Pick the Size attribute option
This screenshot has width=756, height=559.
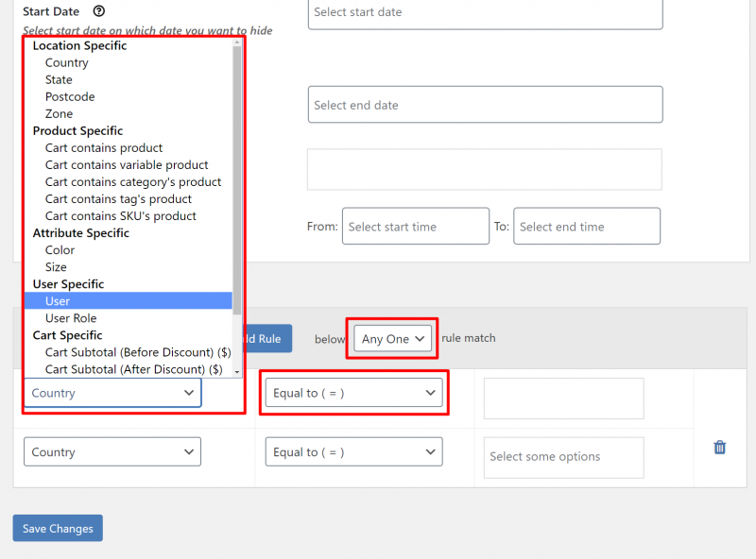[x=129, y=267]
